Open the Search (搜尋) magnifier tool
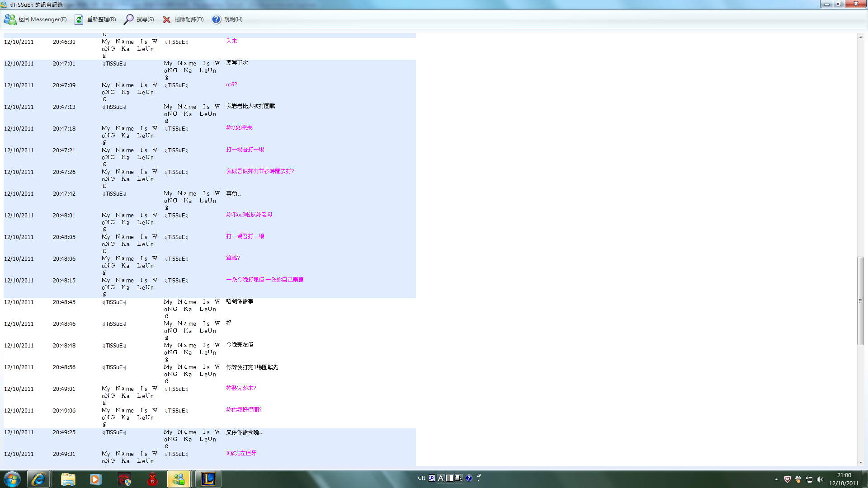The width and height of the screenshot is (868, 488). click(x=129, y=19)
